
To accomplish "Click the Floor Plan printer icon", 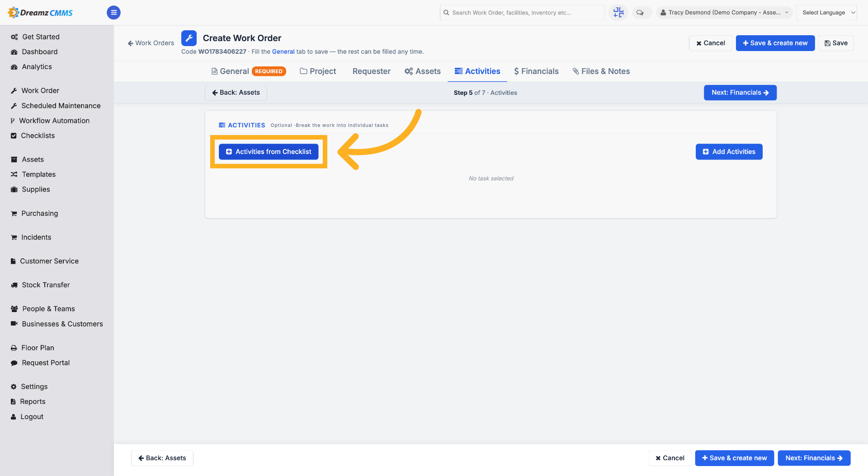I will tap(14, 348).
